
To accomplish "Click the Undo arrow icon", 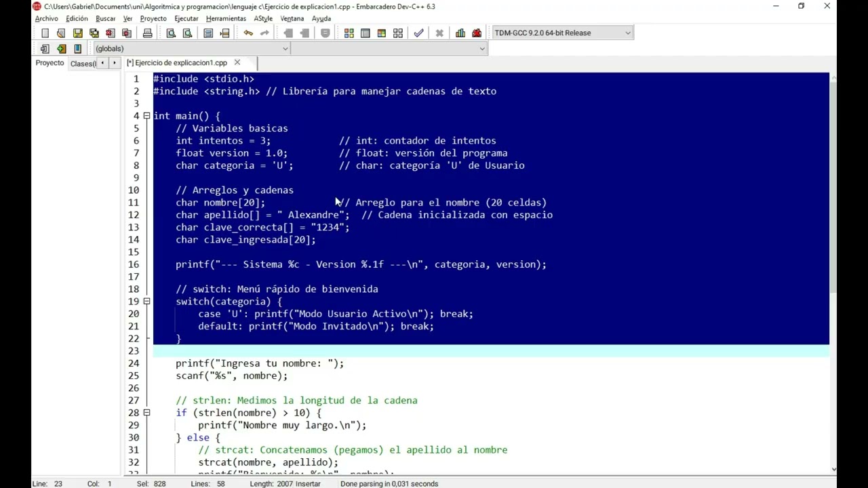I will coord(248,33).
